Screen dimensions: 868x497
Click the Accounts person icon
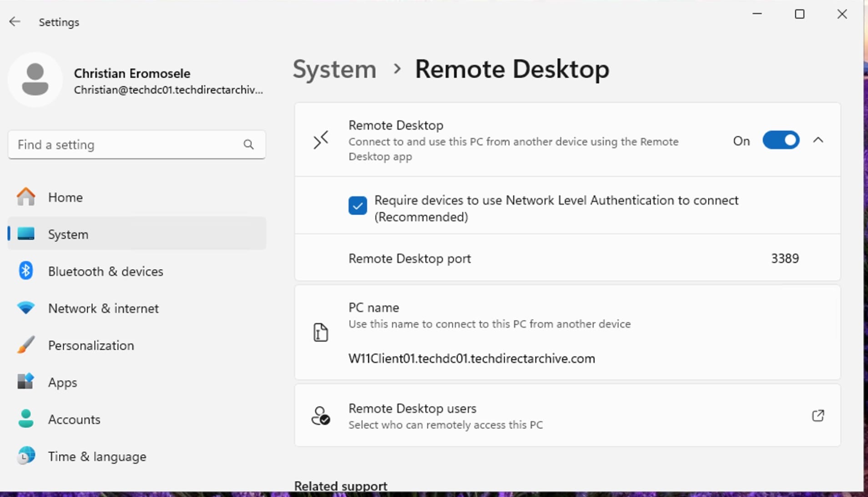click(x=26, y=419)
